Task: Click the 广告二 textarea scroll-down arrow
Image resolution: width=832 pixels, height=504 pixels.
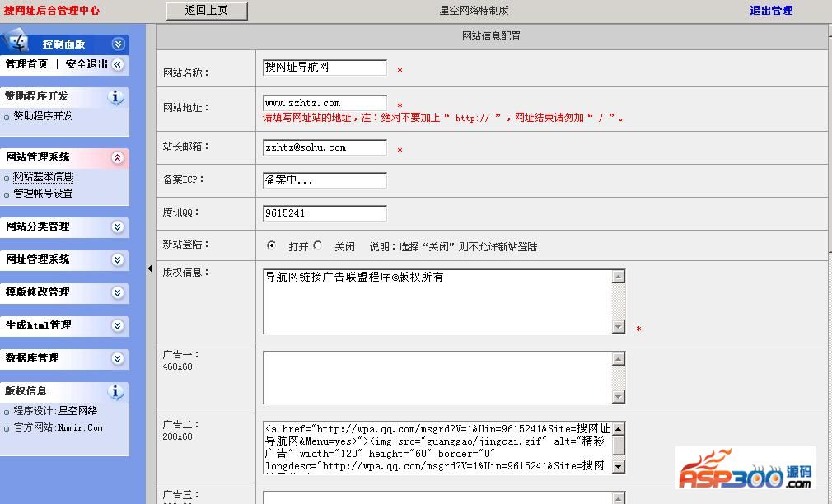Action: [x=618, y=467]
